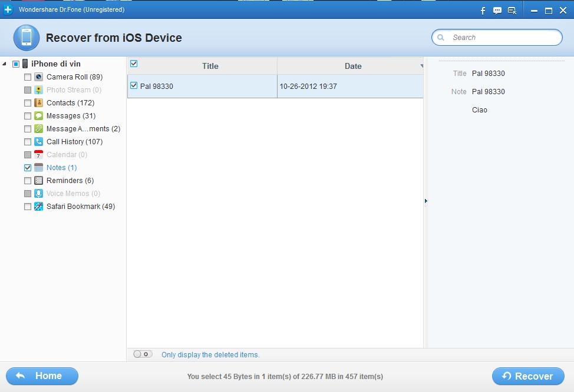Select the Pal 98330 note title cell

(x=202, y=87)
